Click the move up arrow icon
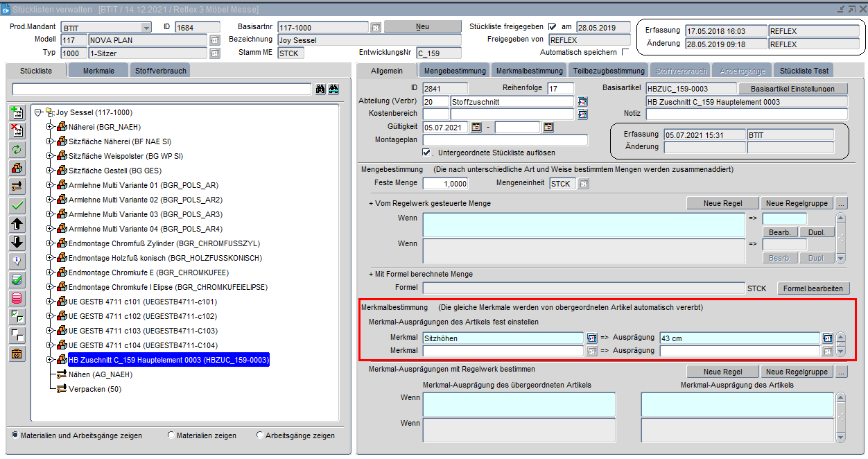The width and height of the screenshot is (868, 459). [17, 224]
